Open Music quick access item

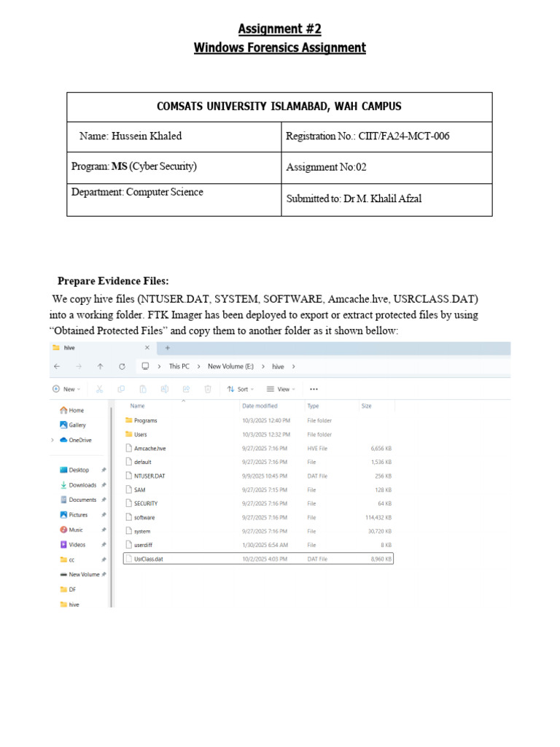(x=71, y=530)
